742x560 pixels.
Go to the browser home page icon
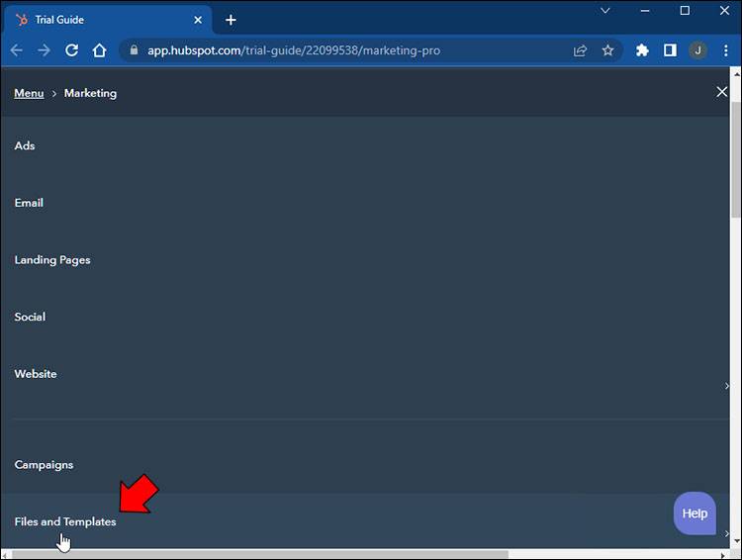click(x=99, y=50)
